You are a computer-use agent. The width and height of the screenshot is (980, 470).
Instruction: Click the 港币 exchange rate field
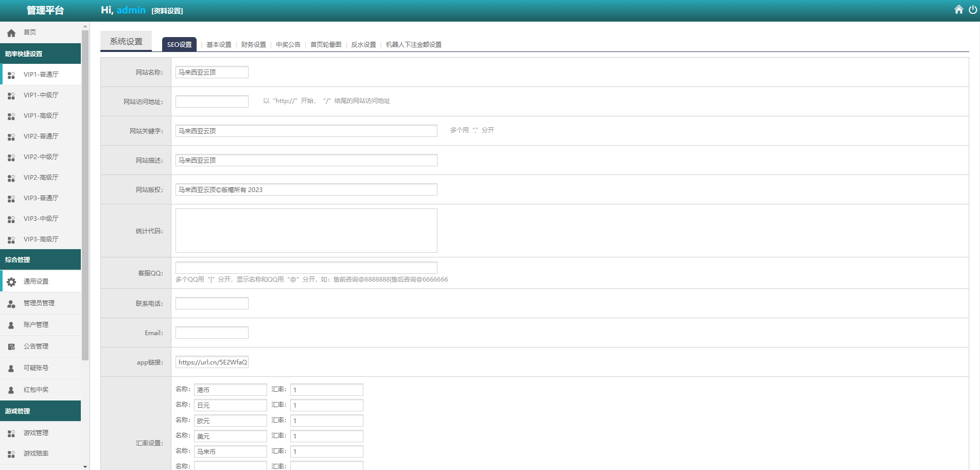tap(326, 390)
